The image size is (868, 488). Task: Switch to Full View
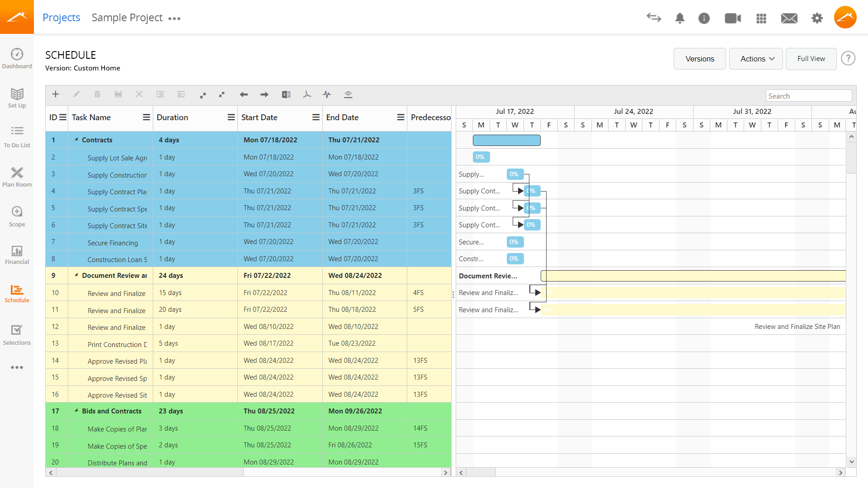point(811,59)
